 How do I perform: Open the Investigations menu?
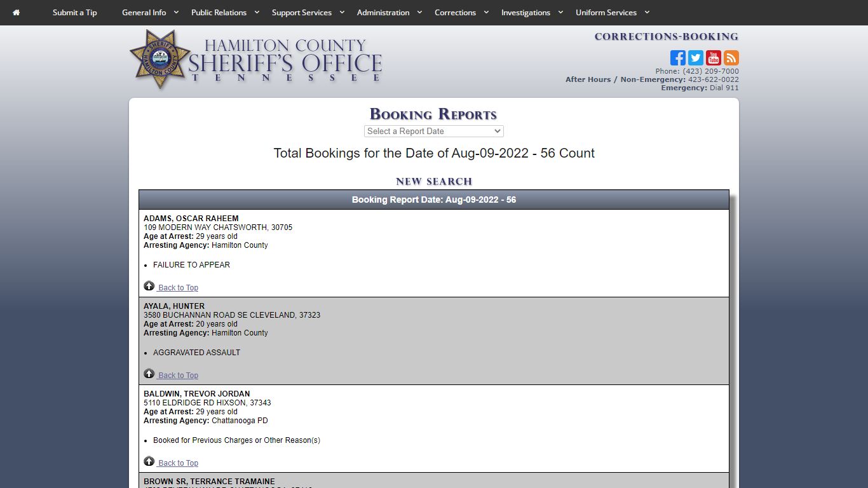click(x=526, y=13)
